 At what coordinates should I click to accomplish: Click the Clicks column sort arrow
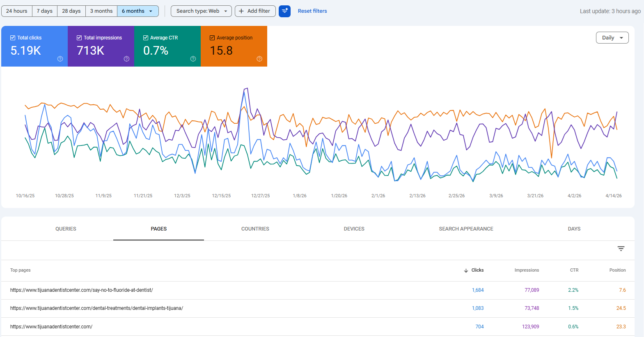click(x=466, y=270)
